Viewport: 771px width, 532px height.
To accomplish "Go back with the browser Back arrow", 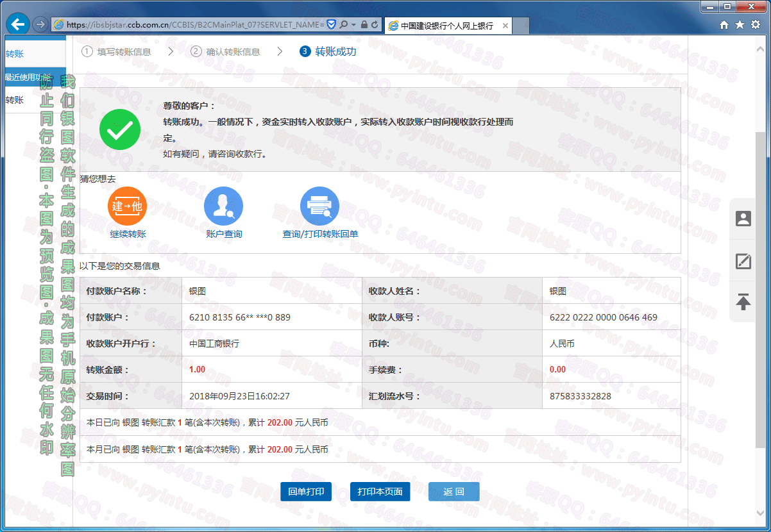I will (x=18, y=24).
